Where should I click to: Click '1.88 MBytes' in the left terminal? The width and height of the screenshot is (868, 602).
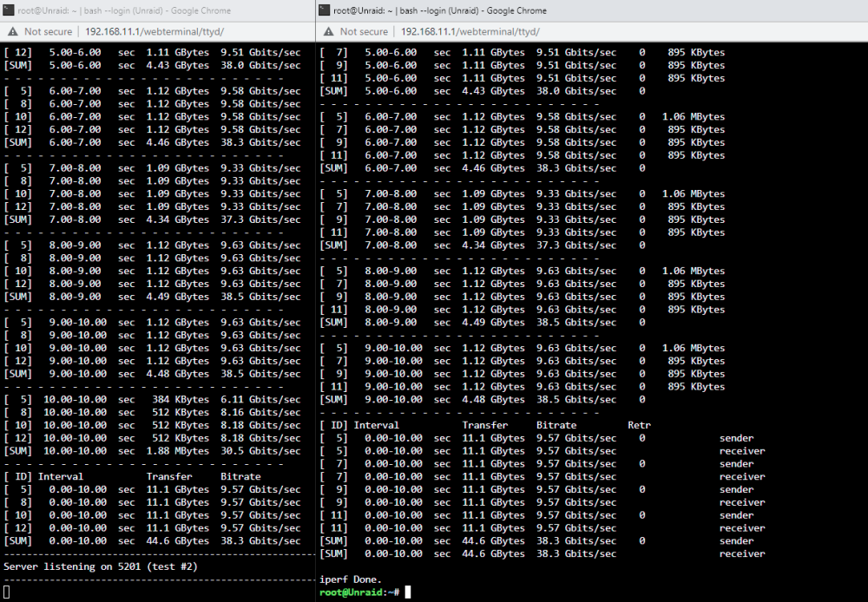coord(178,451)
